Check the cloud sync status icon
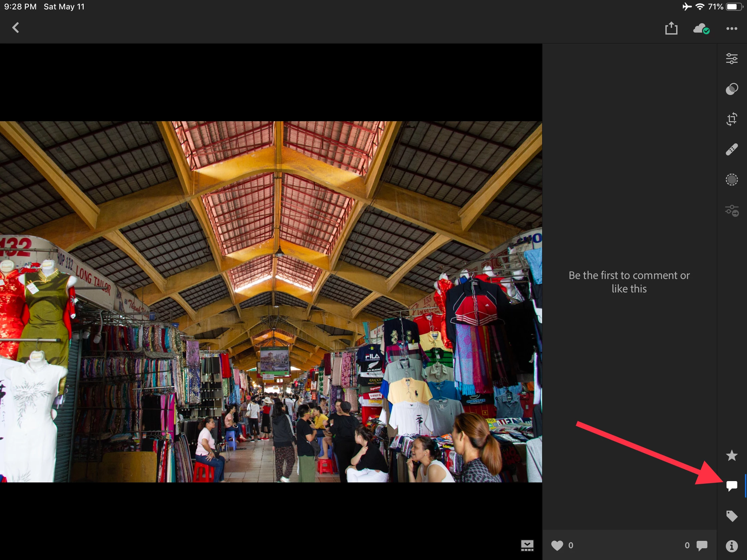 [x=701, y=29]
